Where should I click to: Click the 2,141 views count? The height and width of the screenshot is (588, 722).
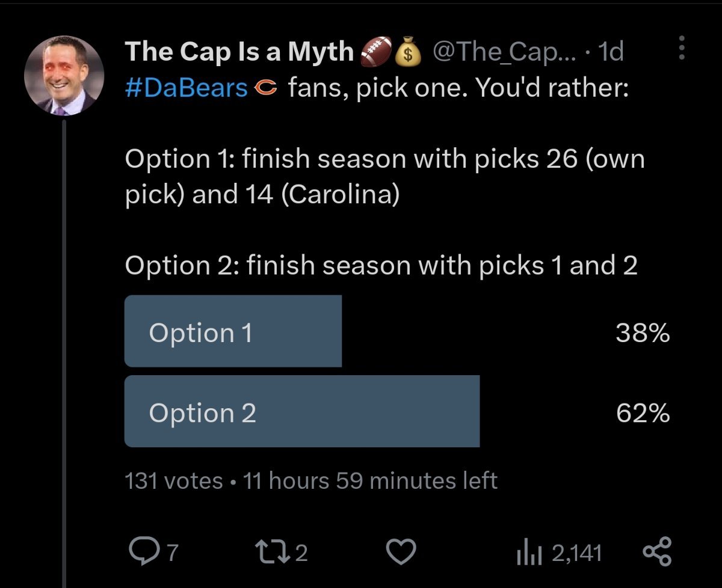tap(576, 553)
